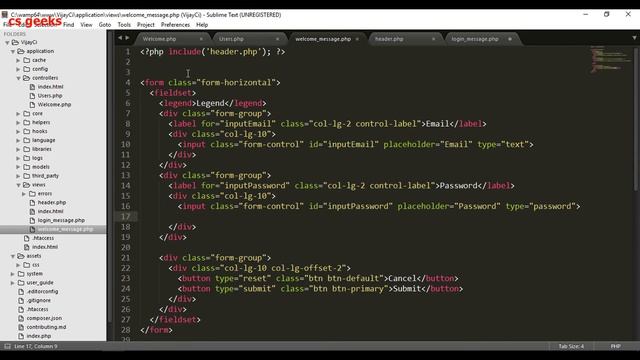Open the tab list dropdown arrow
Screen dimensions: 640x360
pos(634,38)
